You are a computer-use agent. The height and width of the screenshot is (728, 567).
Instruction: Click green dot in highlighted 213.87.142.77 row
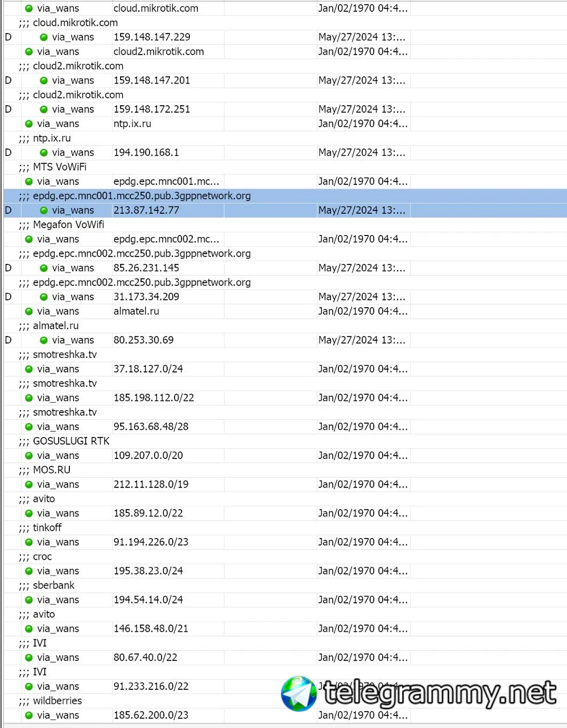[44, 210]
